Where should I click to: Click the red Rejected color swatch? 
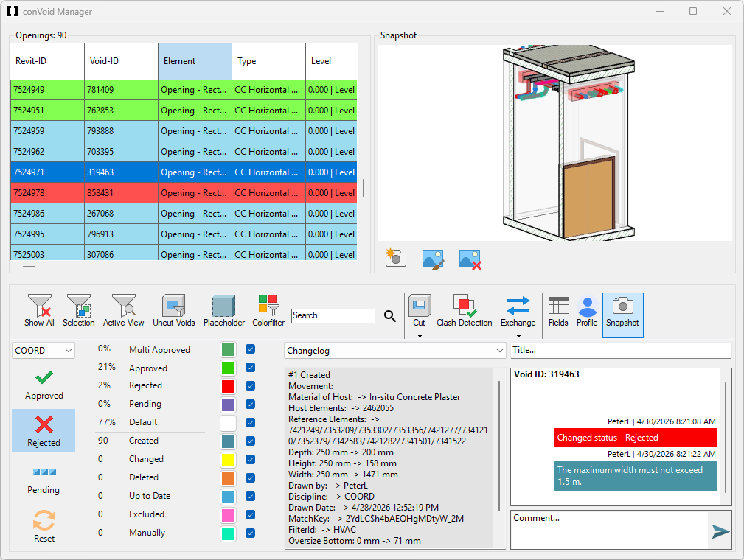229,386
